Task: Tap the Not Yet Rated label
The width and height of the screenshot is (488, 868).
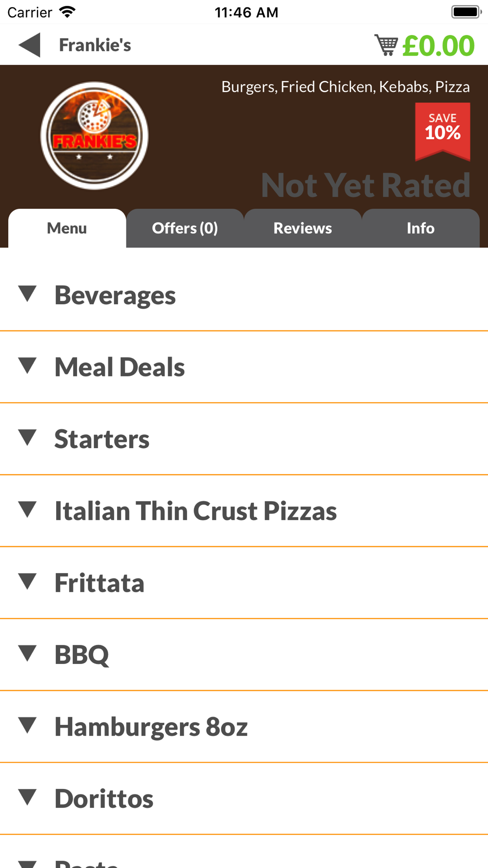Action: tap(366, 185)
